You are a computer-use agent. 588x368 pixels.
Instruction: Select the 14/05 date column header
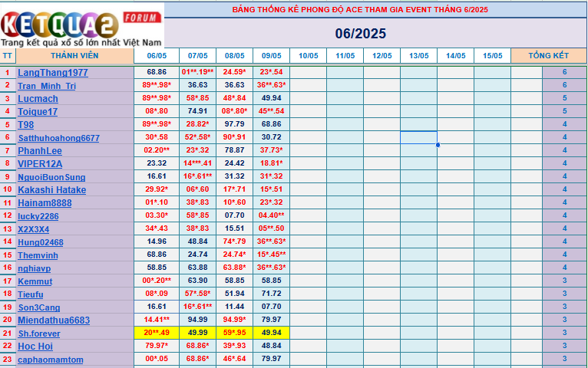tap(456, 56)
